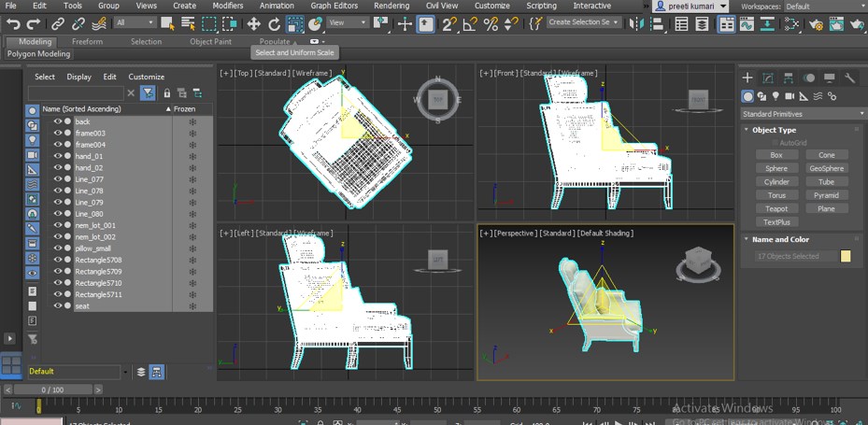Open the Utilities wrench panel icon
The image size is (868, 425).
click(849, 78)
